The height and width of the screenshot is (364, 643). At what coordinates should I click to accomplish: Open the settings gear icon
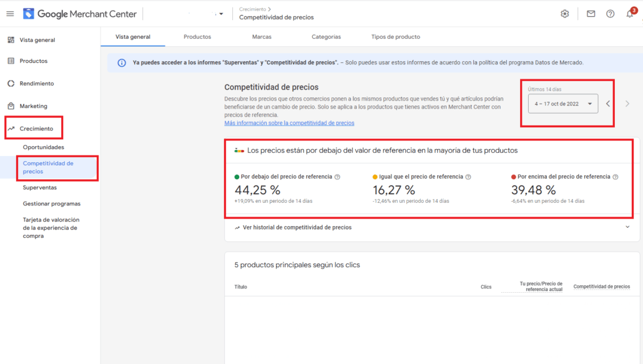point(564,14)
